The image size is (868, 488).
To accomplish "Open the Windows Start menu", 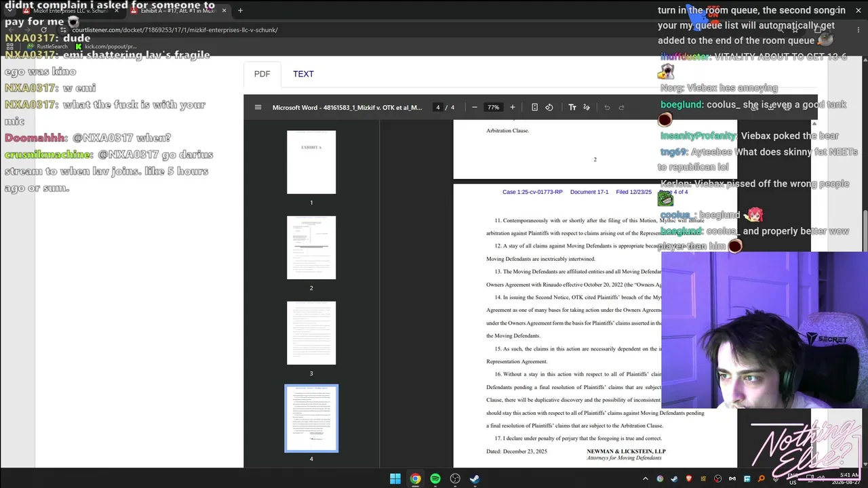I will pyautogui.click(x=395, y=479).
